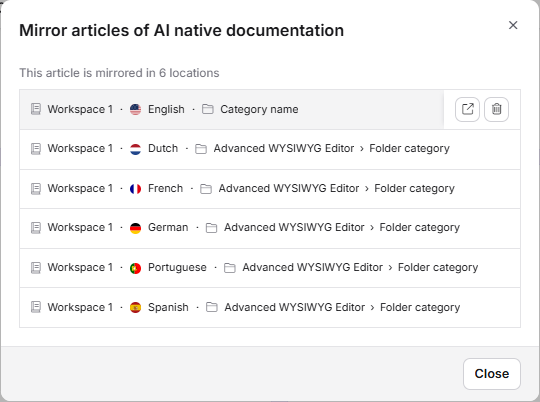Click 'Advanced WYSIWYG Editor' in French row
Image resolution: width=540 pixels, height=402 pixels.
pos(289,188)
